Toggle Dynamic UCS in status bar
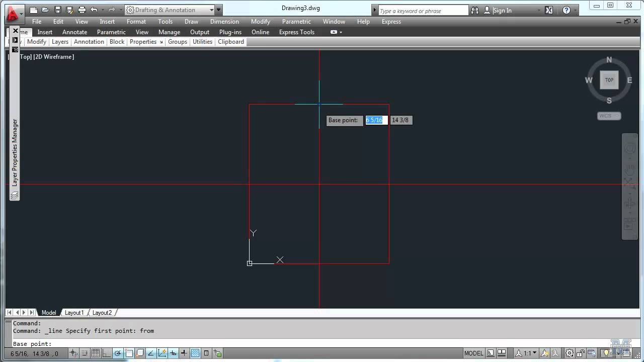This screenshot has width=644, height=362. point(162,353)
